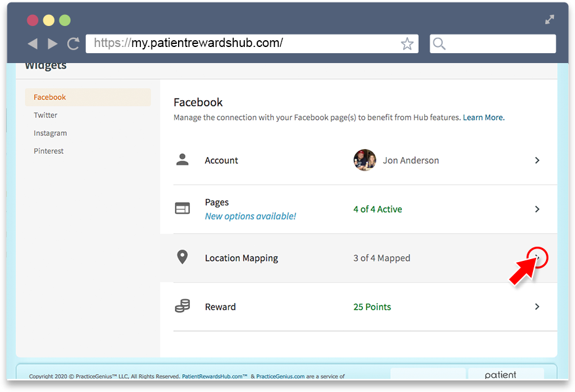Expand the Account row chevron

(537, 160)
